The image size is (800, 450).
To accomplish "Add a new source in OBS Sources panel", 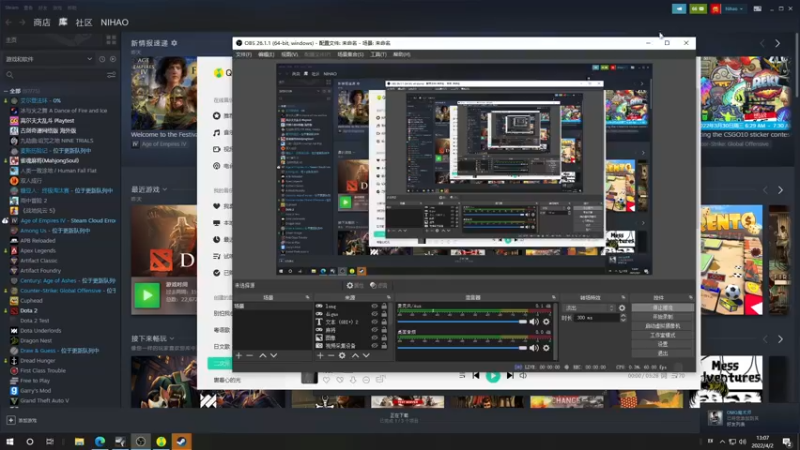I will click(x=320, y=355).
